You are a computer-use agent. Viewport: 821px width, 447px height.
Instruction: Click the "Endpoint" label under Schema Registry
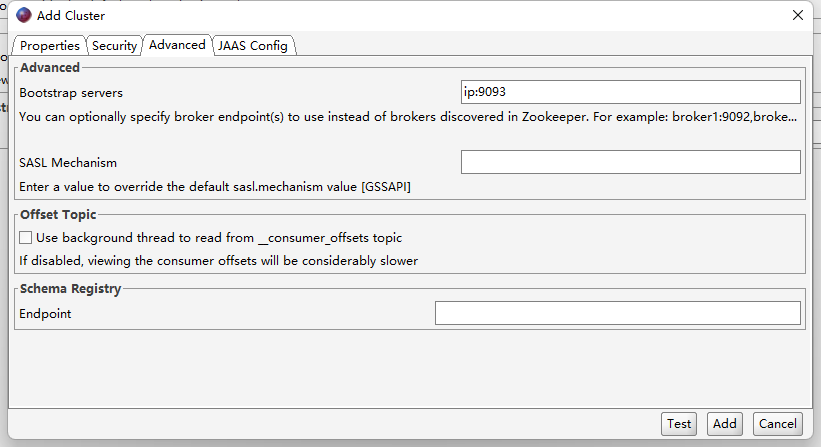coord(45,314)
